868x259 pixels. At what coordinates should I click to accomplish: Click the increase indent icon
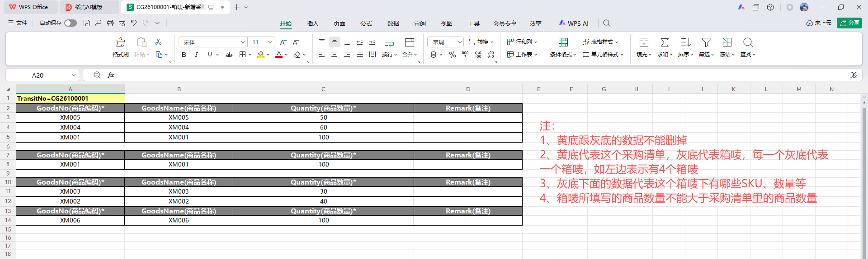point(373,42)
